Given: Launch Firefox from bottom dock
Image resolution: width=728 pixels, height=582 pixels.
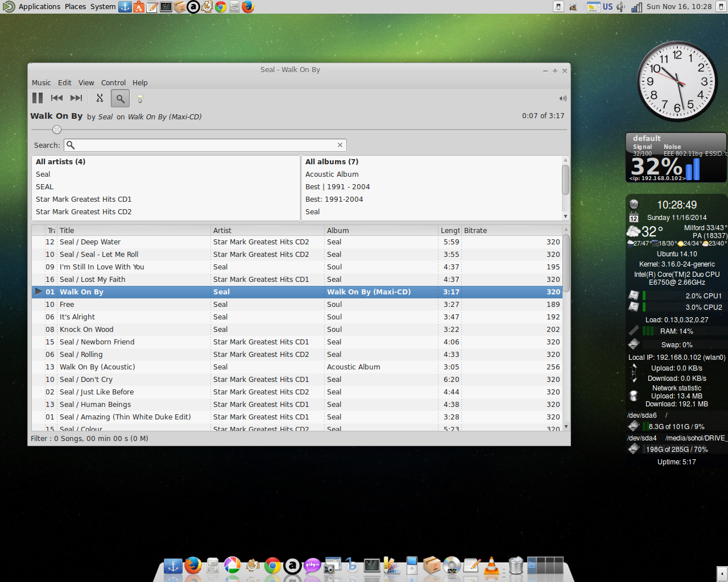Looking at the screenshot, I should [x=193, y=566].
